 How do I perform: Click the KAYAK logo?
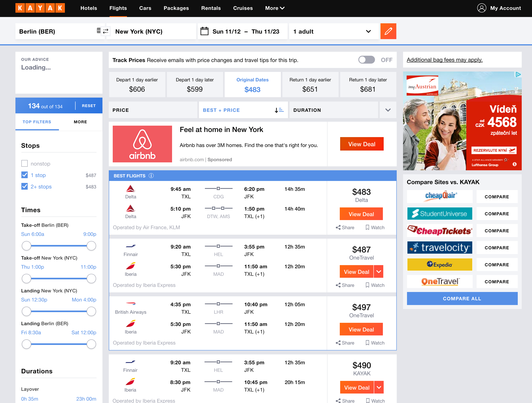pos(40,8)
